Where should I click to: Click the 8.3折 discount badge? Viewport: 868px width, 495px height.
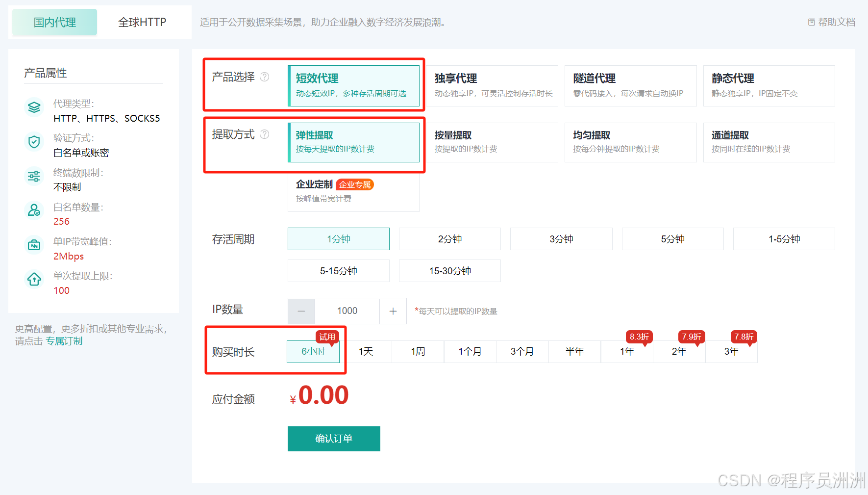coord(639,337)
